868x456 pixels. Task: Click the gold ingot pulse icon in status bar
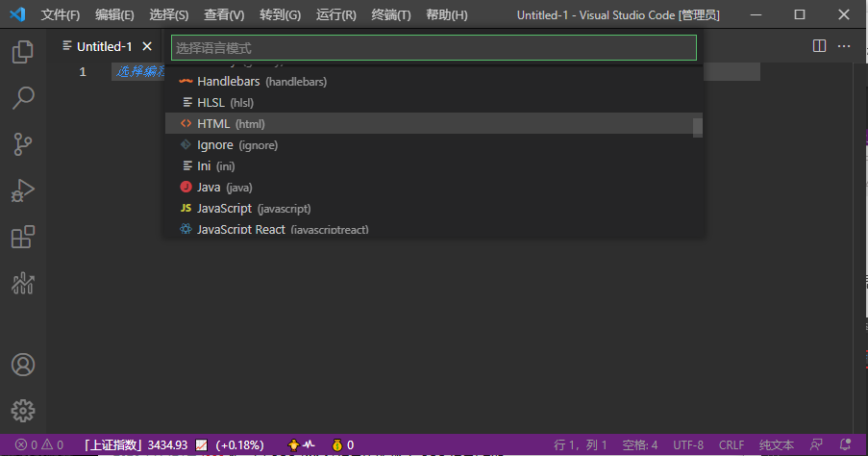pos(301,444)
